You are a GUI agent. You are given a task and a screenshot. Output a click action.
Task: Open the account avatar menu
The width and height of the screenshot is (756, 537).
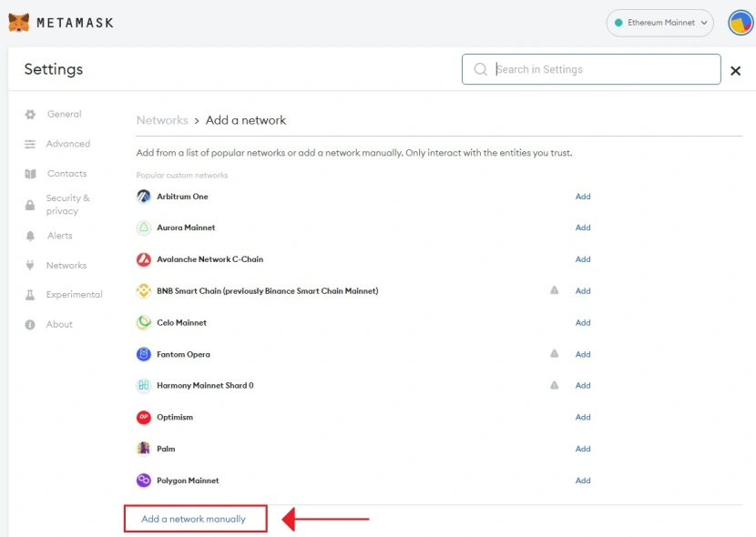(x=741, y=23)
